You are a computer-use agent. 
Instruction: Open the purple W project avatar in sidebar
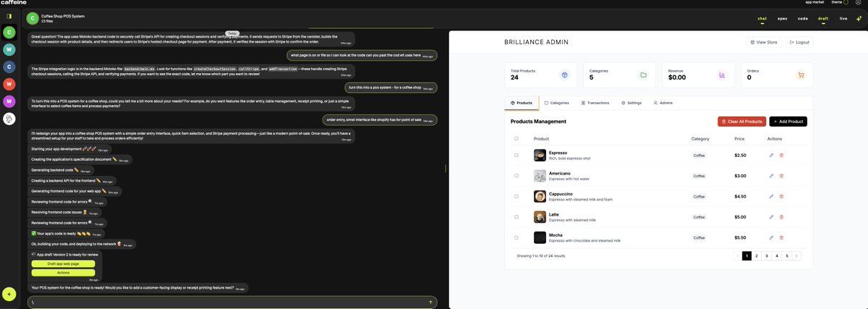(9, 101)
